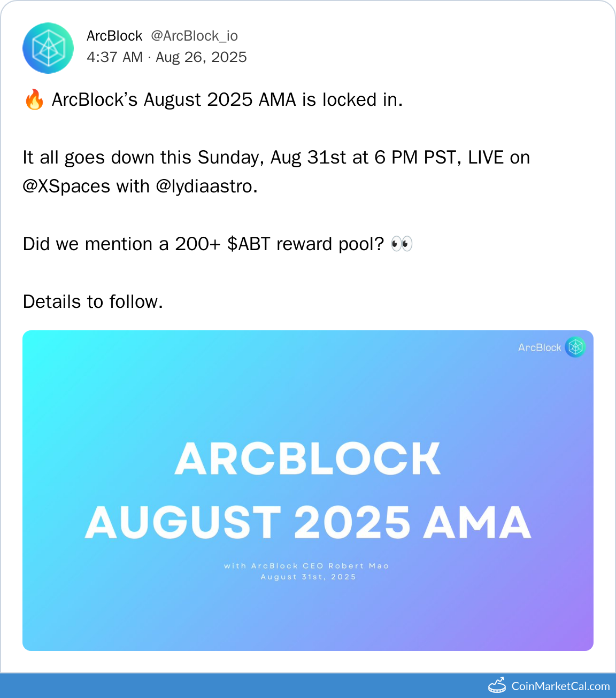
Task: Click the 'AMA is locked in' sentence
Action: [x=227, y=100]
